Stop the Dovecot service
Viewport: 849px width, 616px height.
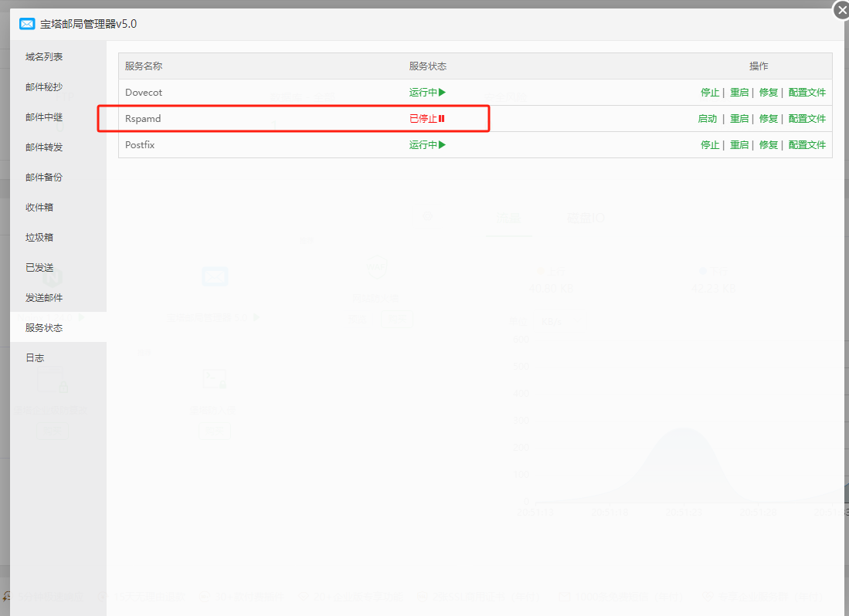[x=710, y=93]
